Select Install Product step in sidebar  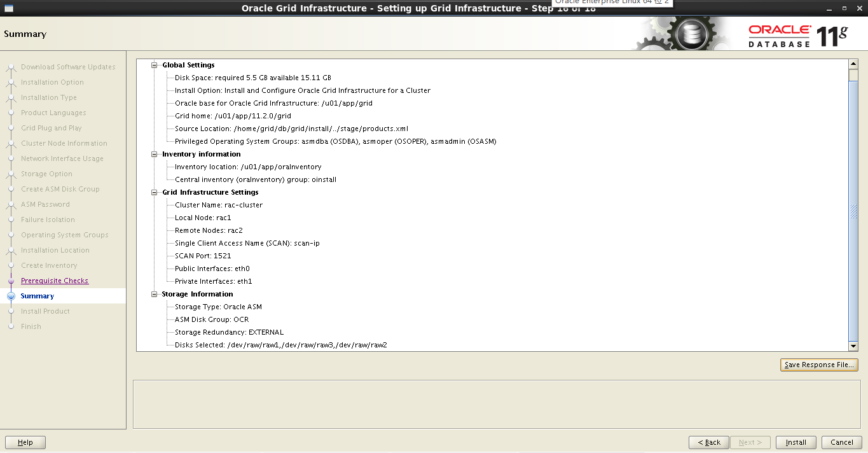coord(45,311)
